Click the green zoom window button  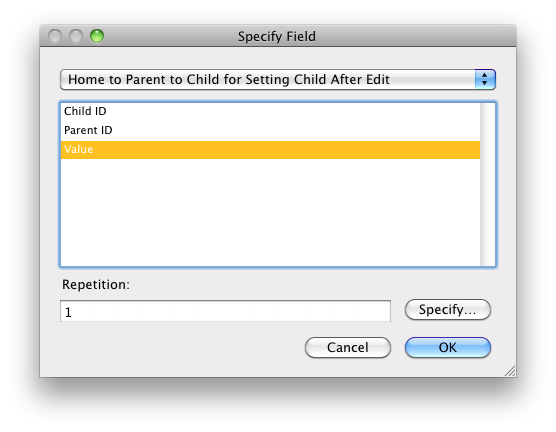click(x=97, y=36)
